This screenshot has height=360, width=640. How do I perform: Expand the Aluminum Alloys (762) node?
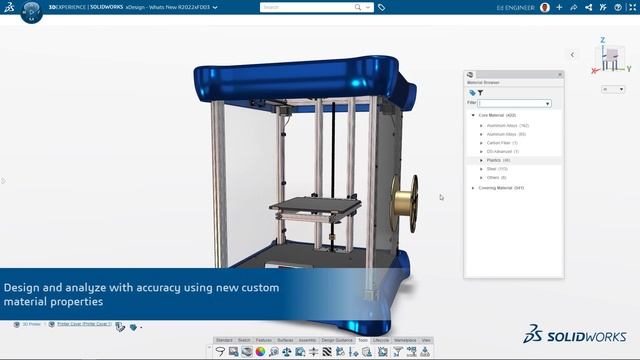pos(481,126)
